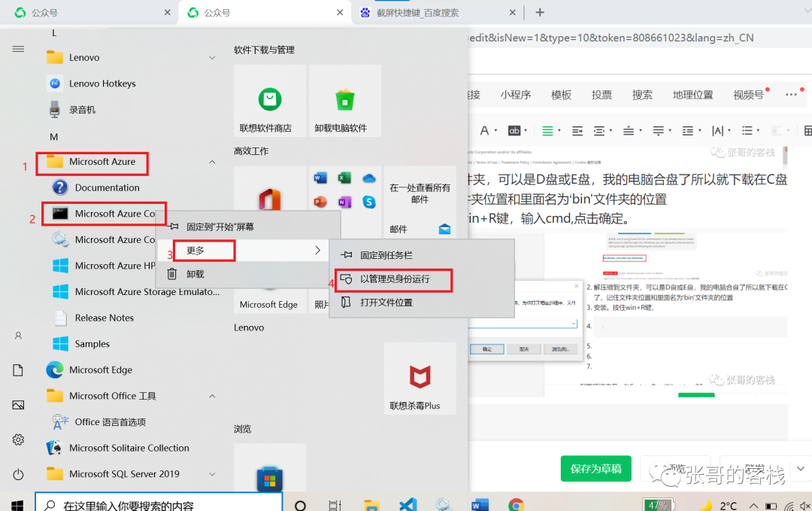Select 固定到任务栏 in the submenu
Screen dimensions: 812x511
[422, 255]
